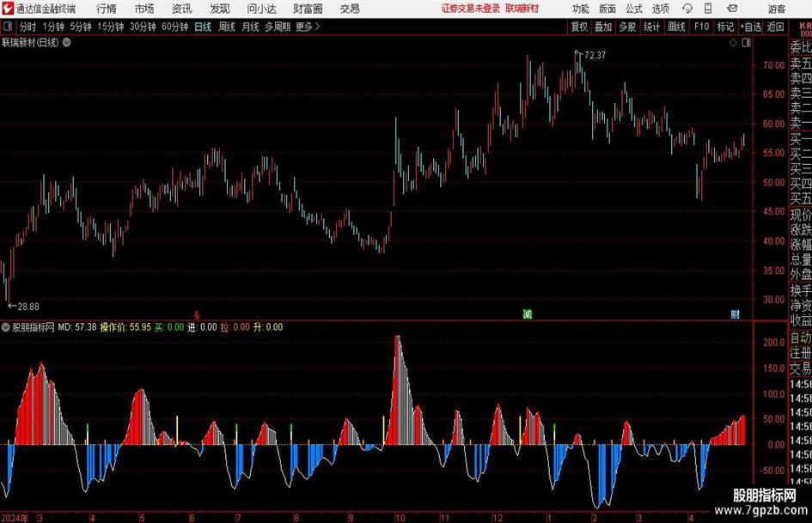Switch to the 60分钟 period tab
Screen dimensions: 812x523
[175, 27]
